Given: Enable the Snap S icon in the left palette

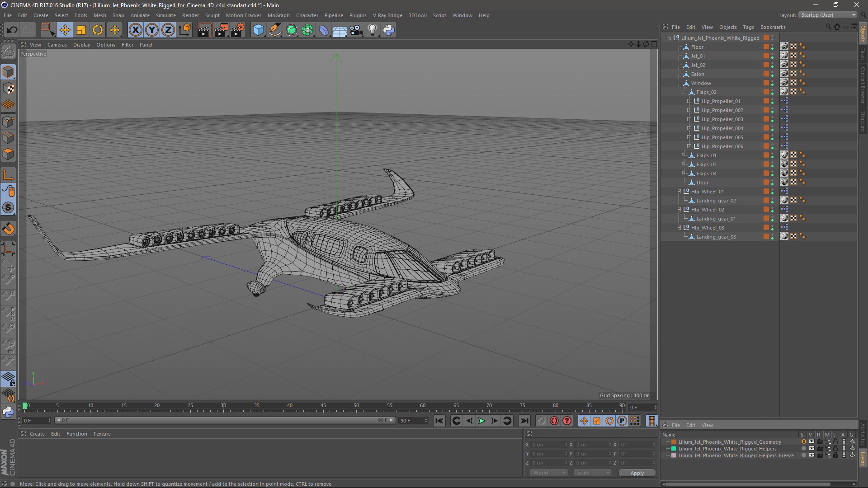Looking at the screenshot, I should 8,208.
